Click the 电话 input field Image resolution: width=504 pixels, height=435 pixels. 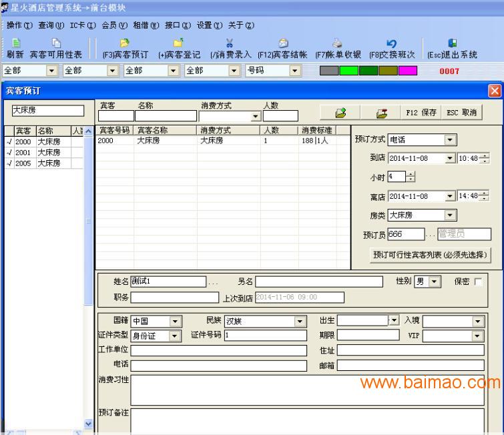(x=218, y=366)
